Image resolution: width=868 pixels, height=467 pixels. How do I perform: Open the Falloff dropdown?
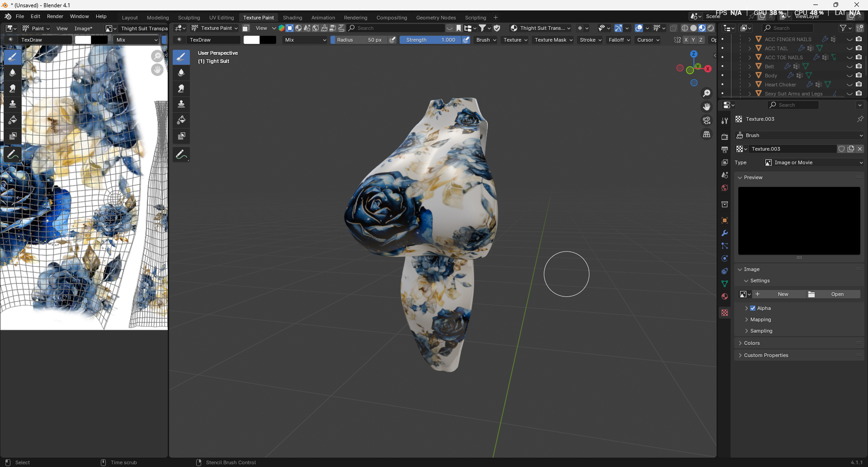619,40
